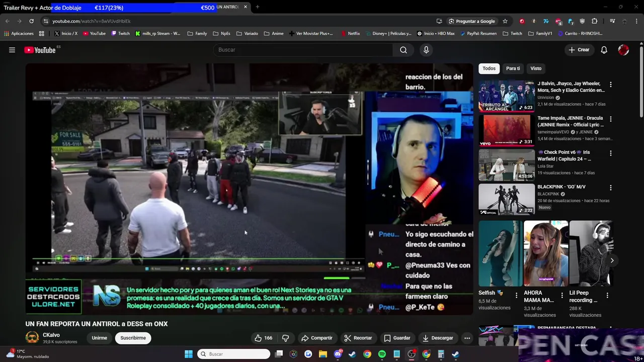Open YouTube notifications bell

(604, 50)
